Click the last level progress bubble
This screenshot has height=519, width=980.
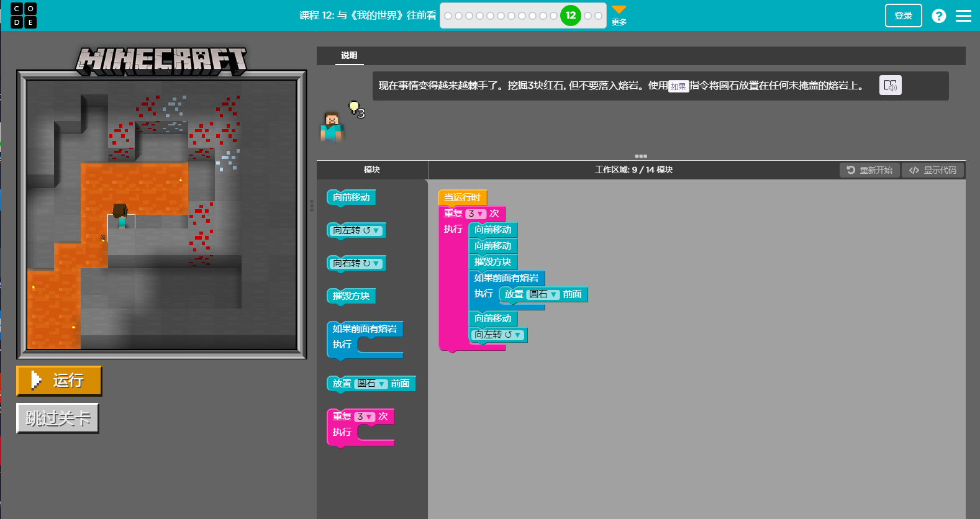pos(598,16)
